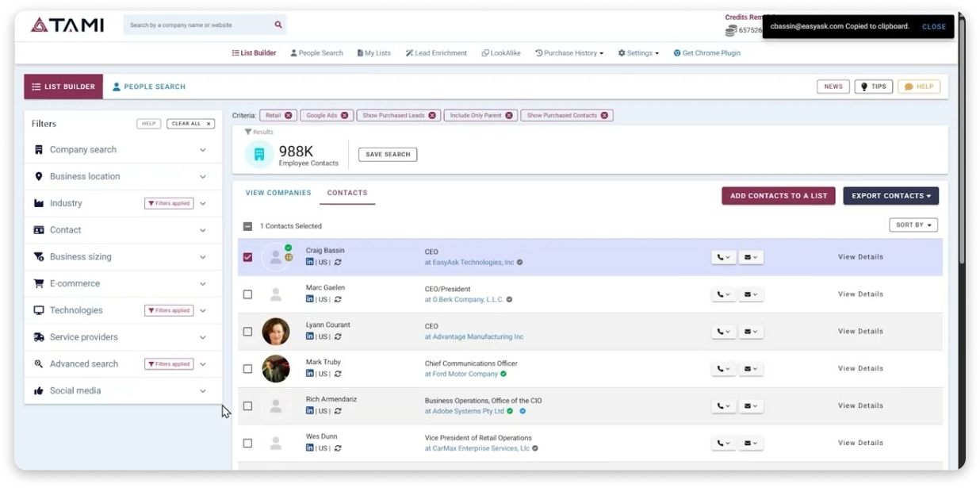
Task: Click Lyann Courant's profile photo
Action: 276,331
